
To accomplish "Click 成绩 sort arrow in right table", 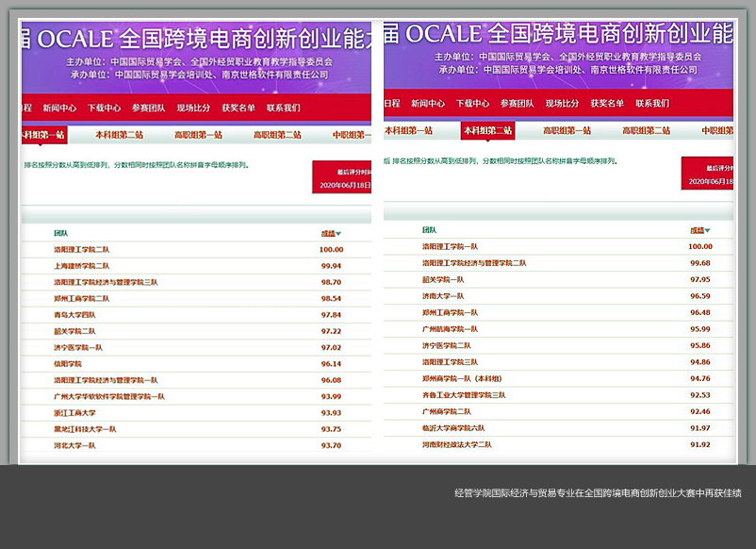I will (x=707, y=230).
